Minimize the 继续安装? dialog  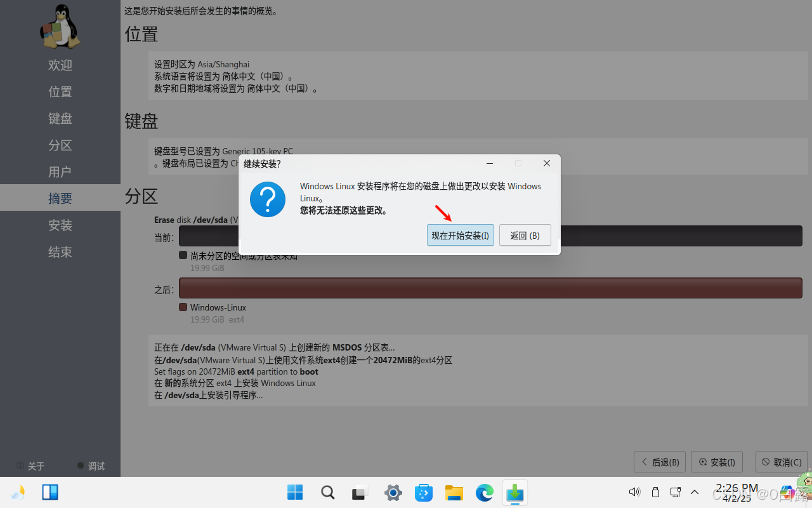(490, 163)
